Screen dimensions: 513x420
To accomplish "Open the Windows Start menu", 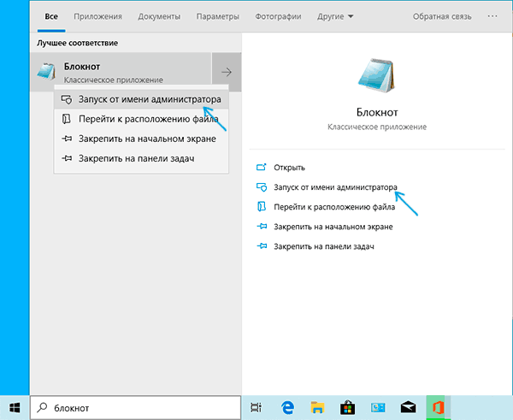I will coord(15,408).
